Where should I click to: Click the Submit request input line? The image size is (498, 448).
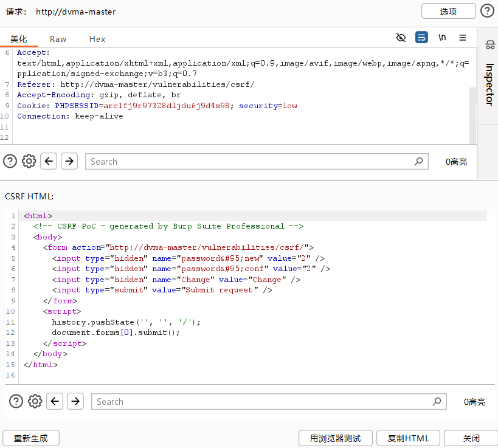click(162, 290)
